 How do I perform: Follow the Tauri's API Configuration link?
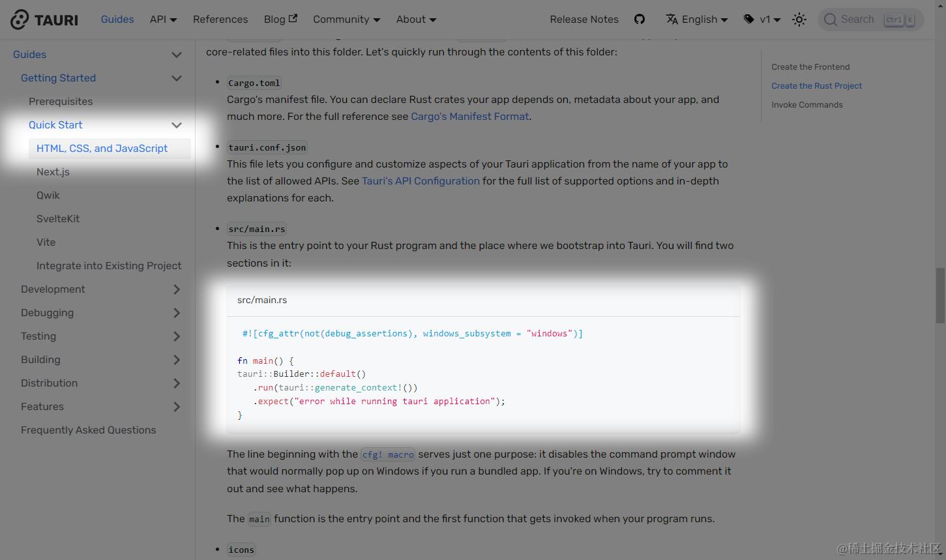point(421,181)
